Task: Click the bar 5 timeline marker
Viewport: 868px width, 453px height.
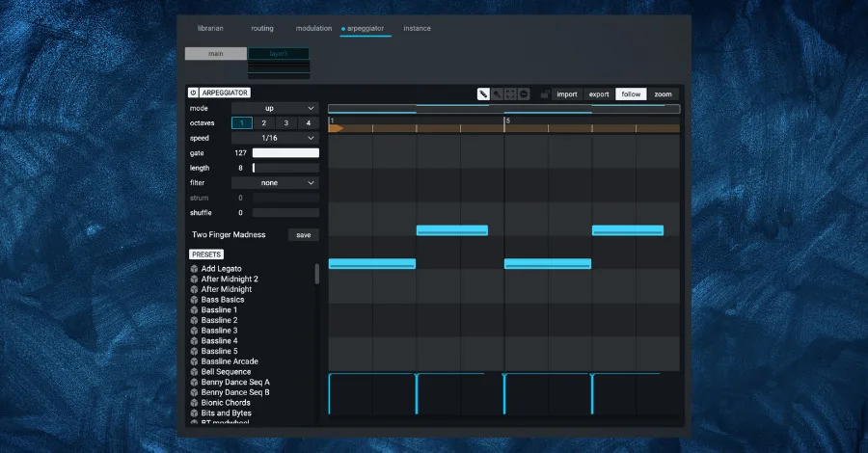Action: [507, 120]
